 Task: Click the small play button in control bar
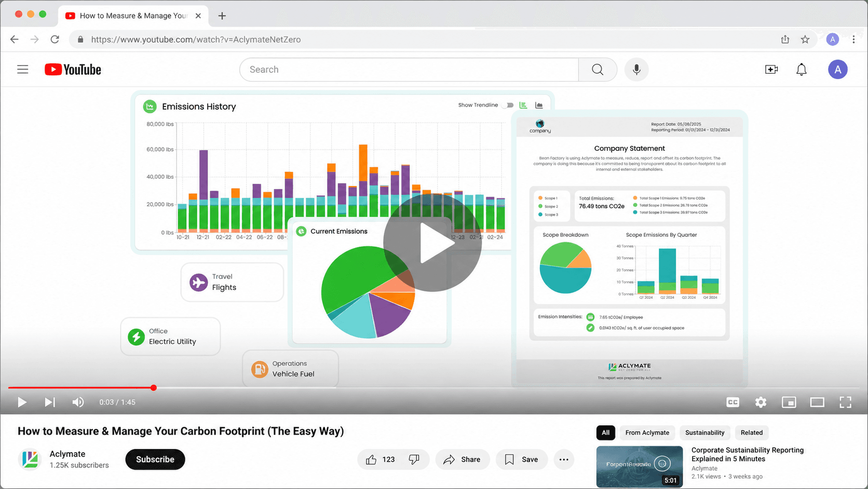click(x=22, y=402)
